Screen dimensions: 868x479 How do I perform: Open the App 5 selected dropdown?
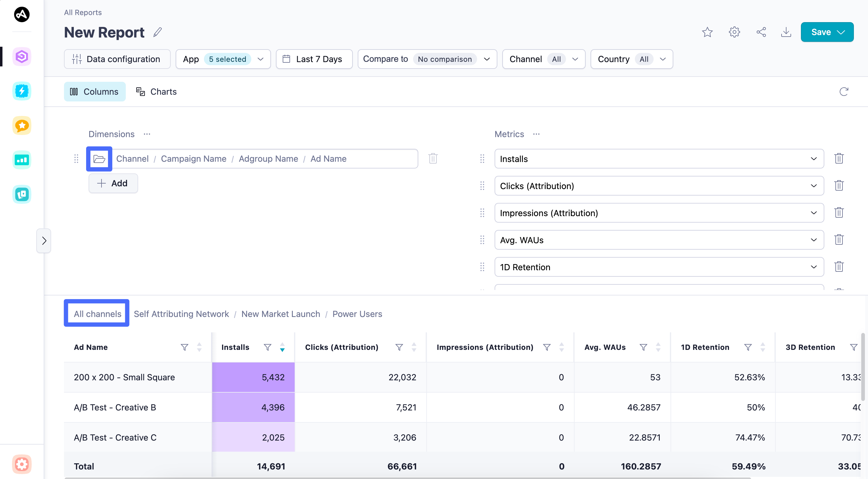(x=223, y=59)
